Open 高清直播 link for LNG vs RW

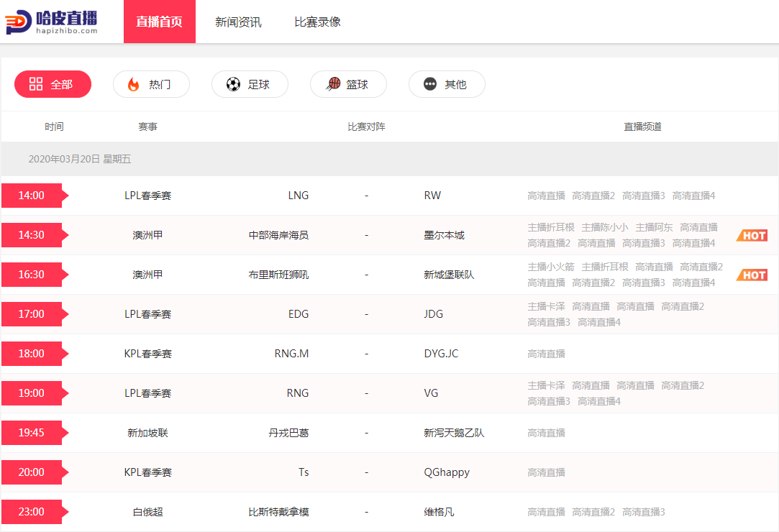coord(546,196)
